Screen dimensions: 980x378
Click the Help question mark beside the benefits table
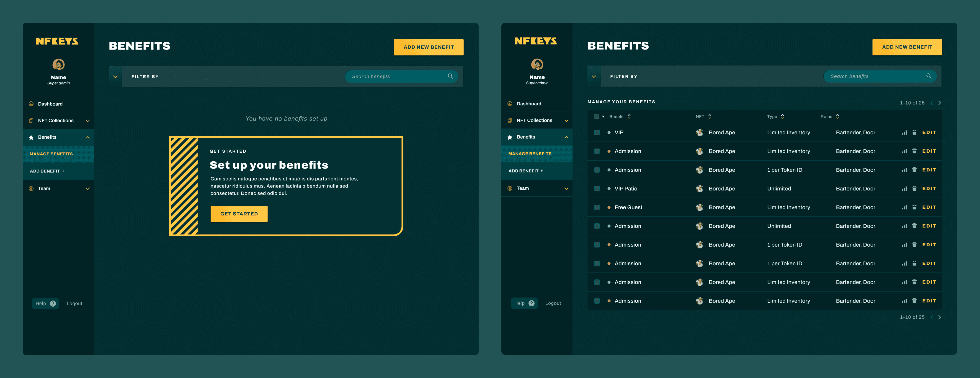pyautogui.click(x=531, y=303)
